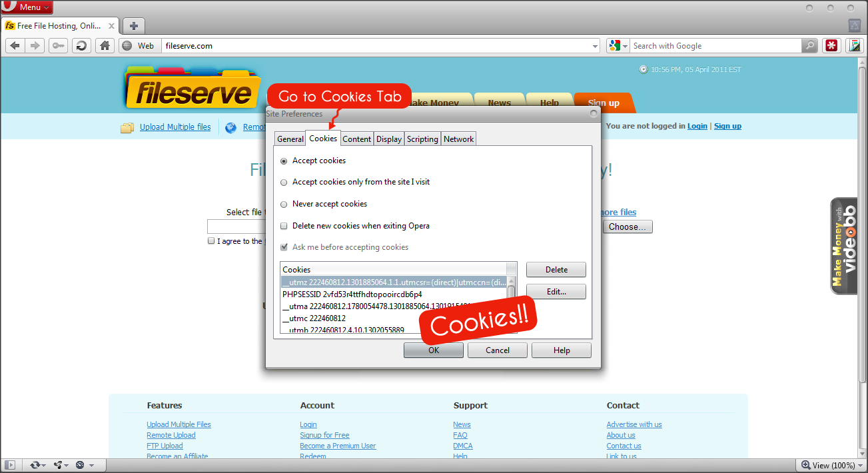Click the colorful extension icon beside LastPass
The image size is (868, 473).
tap(854, 46)
